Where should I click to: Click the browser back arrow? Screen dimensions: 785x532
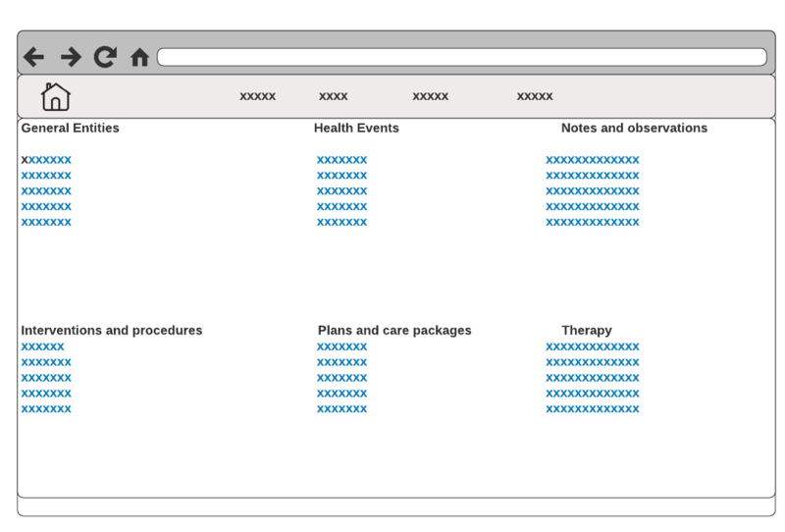(34, 57)
